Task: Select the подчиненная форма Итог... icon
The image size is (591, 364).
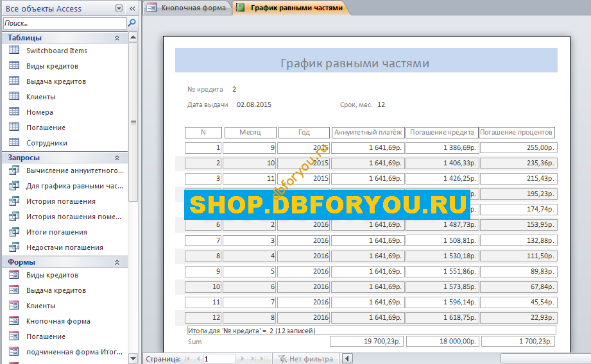Action: pos(14,352)
